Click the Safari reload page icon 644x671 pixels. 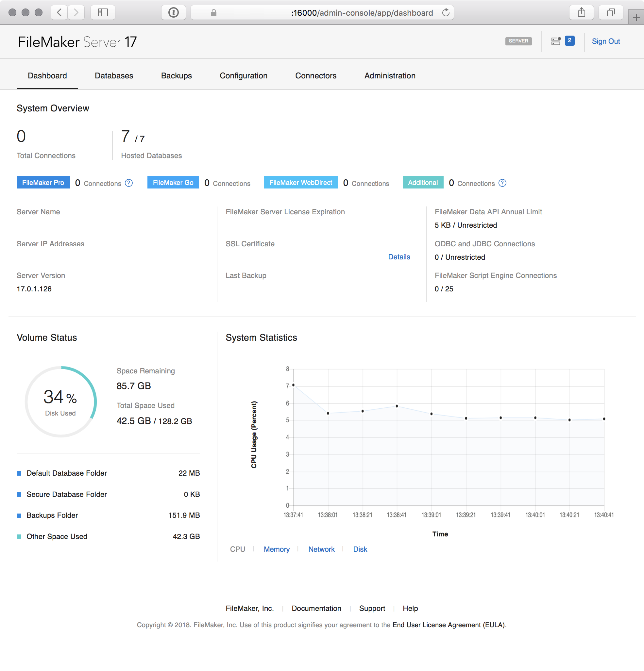click(446, 13)
